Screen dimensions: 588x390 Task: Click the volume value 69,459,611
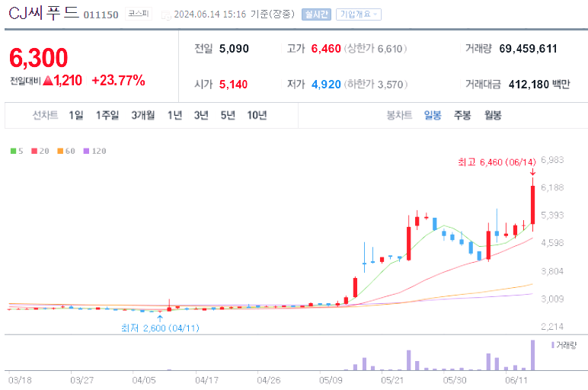pos(528,49)
